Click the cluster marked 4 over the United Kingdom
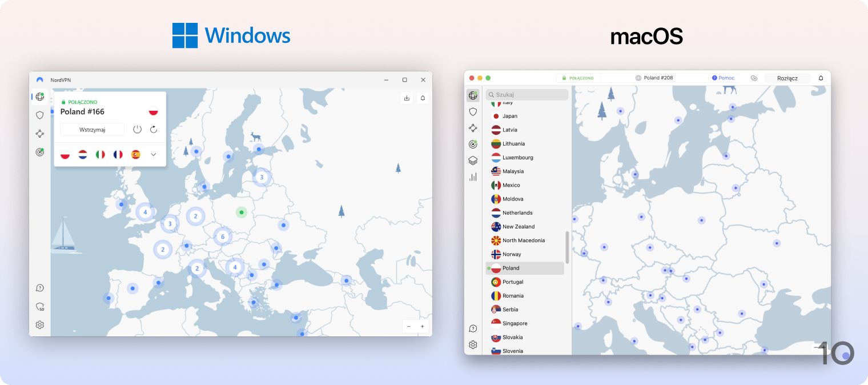 click(145, 212)
